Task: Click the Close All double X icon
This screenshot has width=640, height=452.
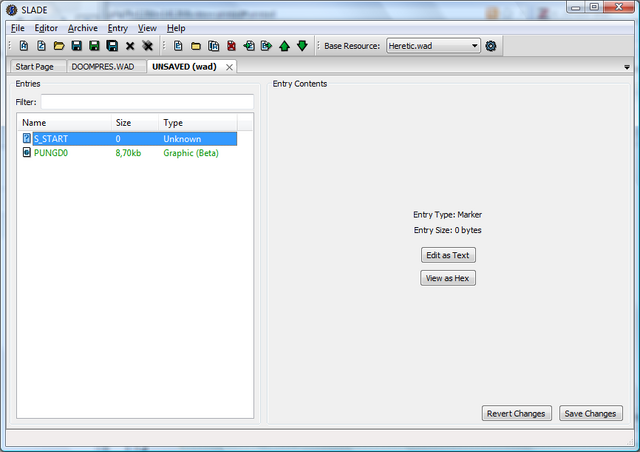Action: 147,46
